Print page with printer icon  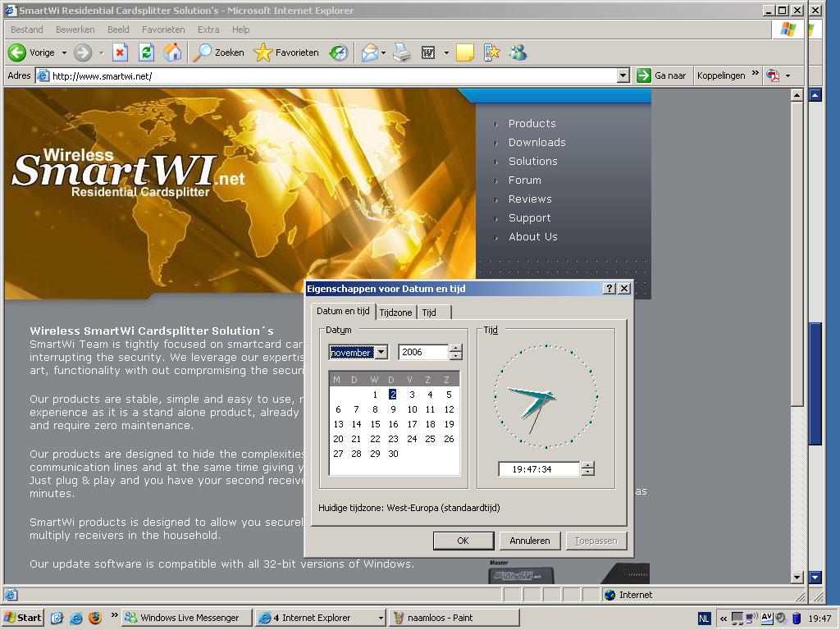click(x=402, y=52)
